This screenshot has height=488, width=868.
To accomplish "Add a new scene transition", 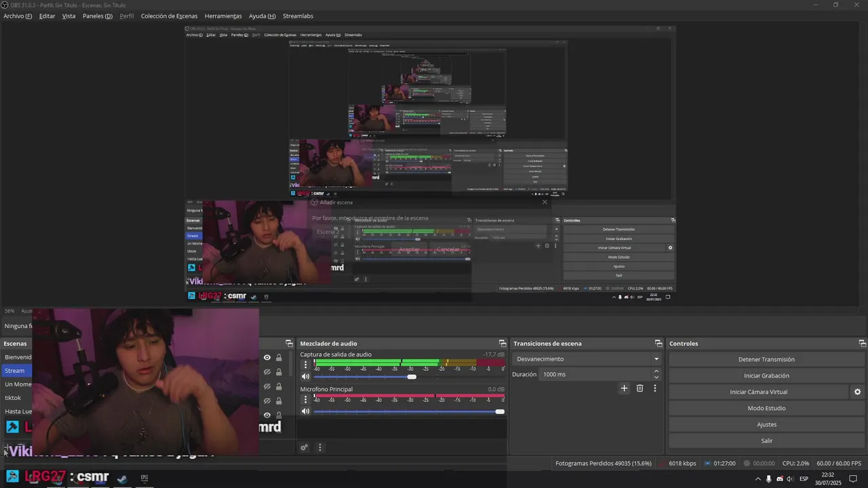I will 625,388.
